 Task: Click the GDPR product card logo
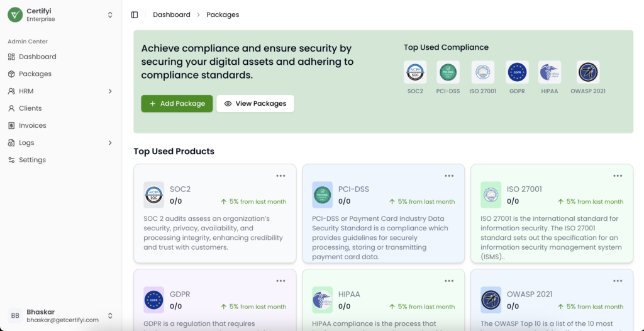click(x=154, y=300)
